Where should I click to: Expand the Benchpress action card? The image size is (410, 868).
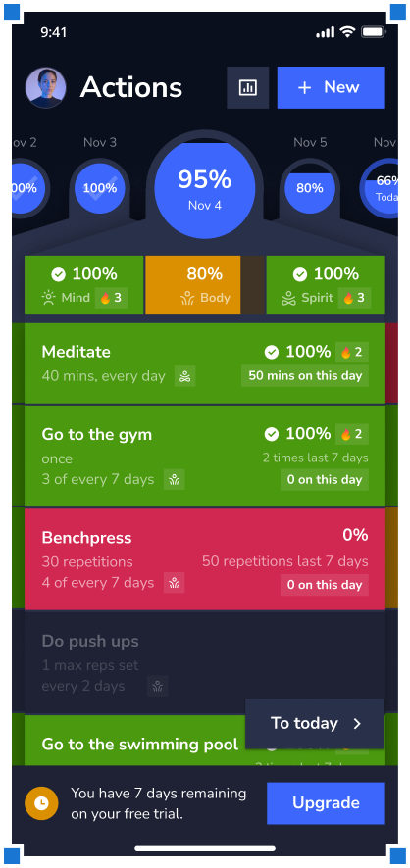205,559
